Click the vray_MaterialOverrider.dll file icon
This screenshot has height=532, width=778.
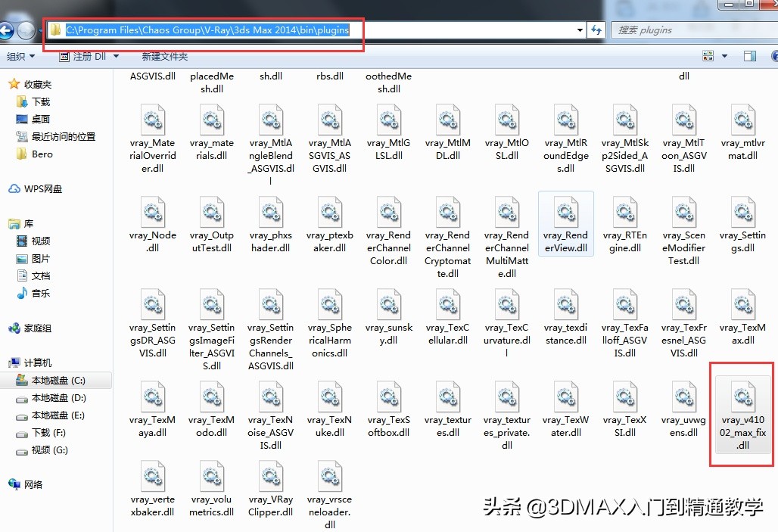[x=152, y=120]
